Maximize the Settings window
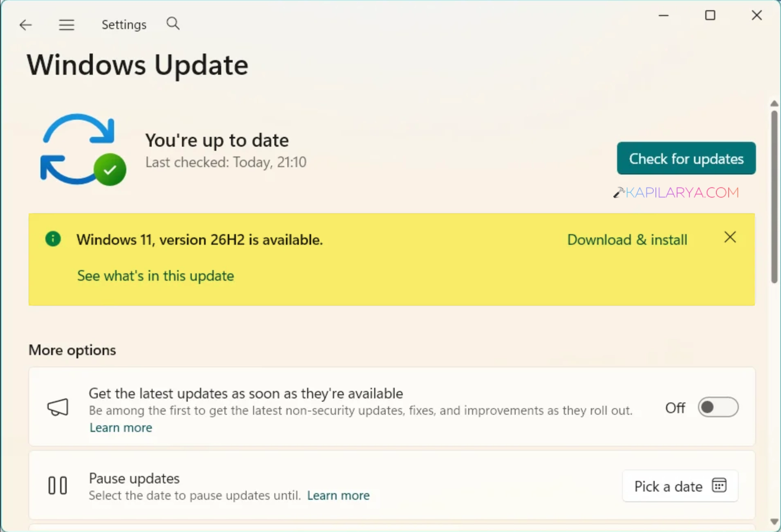Image resolution: width=781 pixels, height=532 pixels. click(x=710, y=16)
